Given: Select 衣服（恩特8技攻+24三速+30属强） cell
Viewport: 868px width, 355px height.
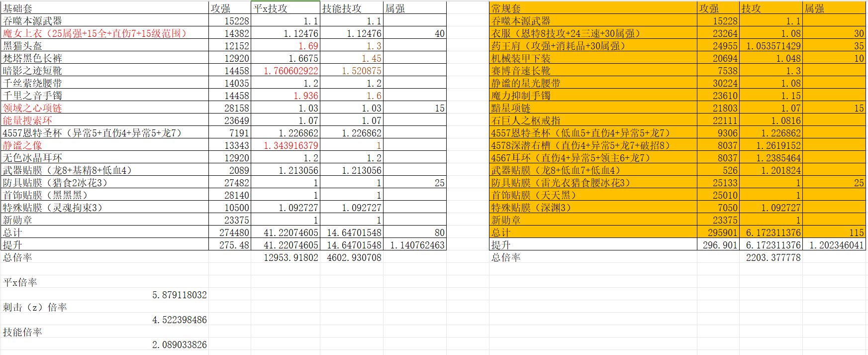Looking at the screenshot, I should tap(593, 33).
